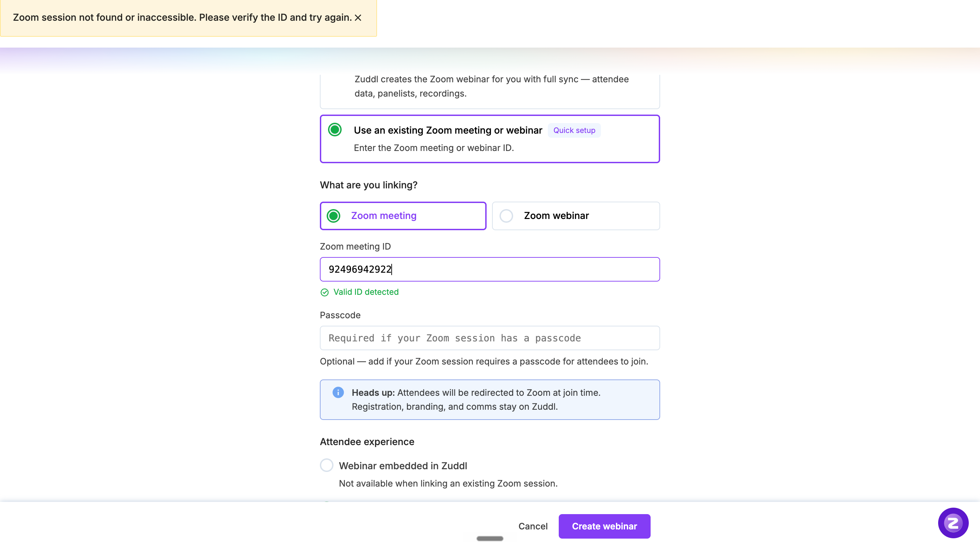
Task: Select the Zoom webinar radio option
Action: click(506, 216)
